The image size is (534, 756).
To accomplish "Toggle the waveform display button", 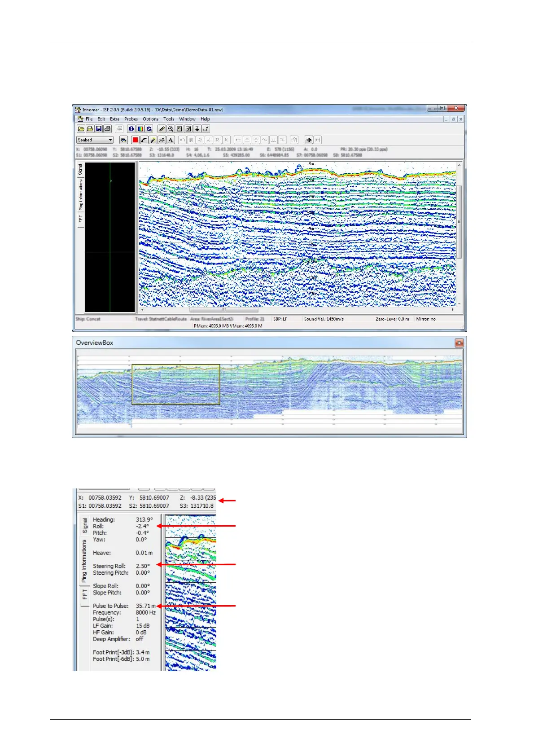I will click(x=309, y=140).
